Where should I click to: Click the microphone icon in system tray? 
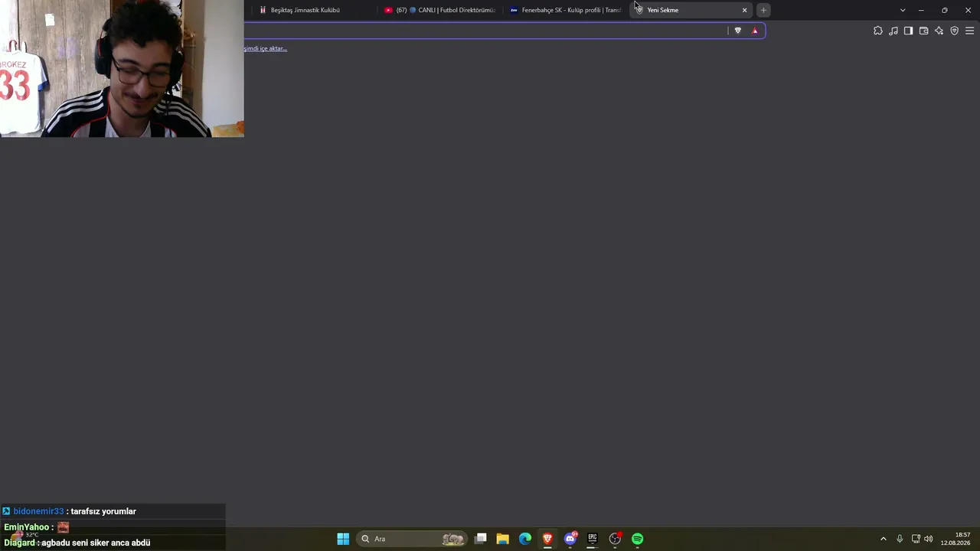pos(900,539)
